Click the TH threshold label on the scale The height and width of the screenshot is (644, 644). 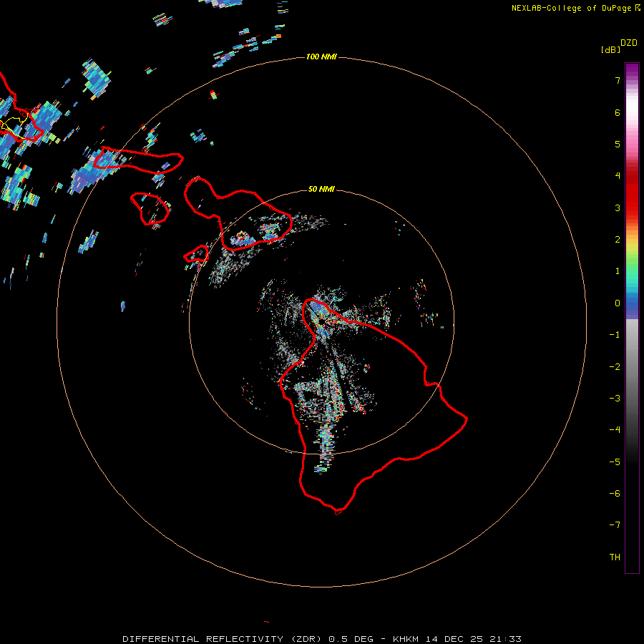(x=615, y=557)
